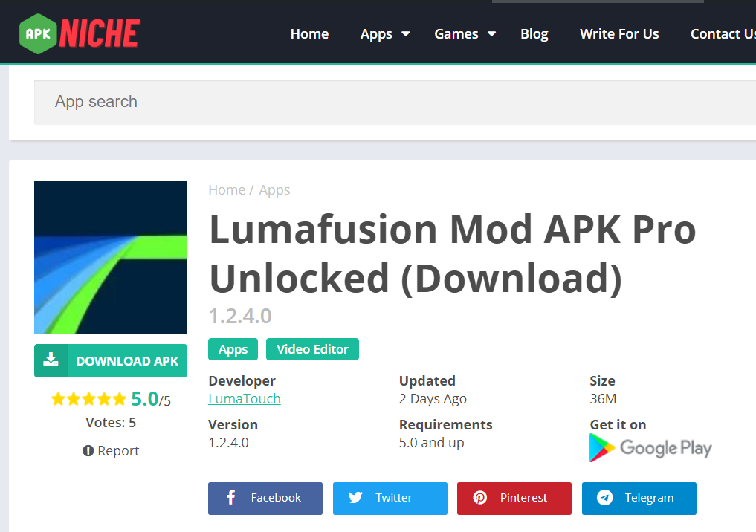Click the Google Play badge
Screen dimensions: 756x532
(x=650, y=448)
